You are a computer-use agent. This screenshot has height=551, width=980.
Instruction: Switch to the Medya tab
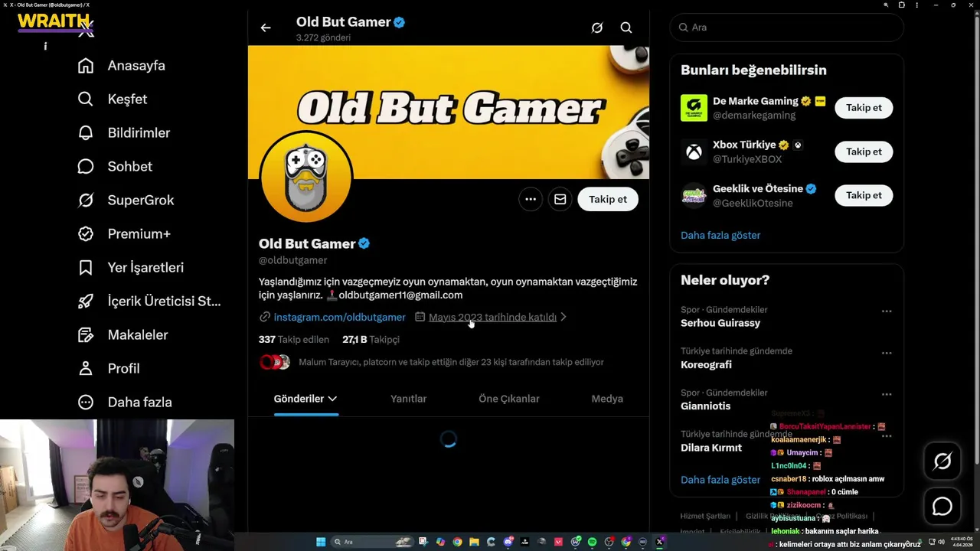(x=607, y=399)
